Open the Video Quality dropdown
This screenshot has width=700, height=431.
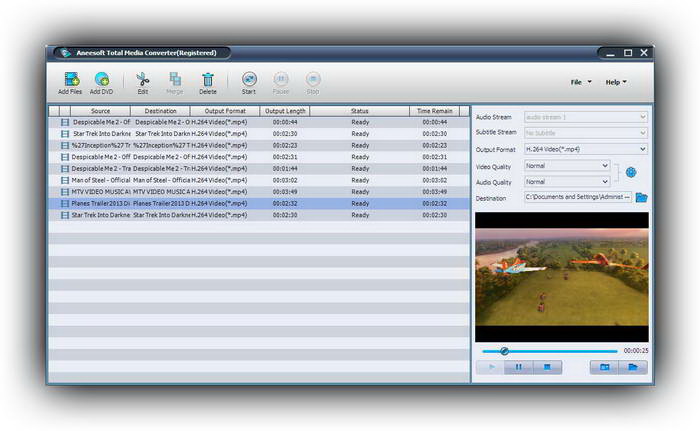coord(567,166)
